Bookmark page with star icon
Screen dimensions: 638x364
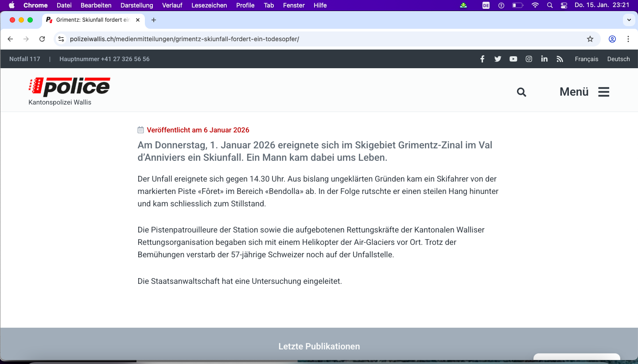tap(590, 39)
